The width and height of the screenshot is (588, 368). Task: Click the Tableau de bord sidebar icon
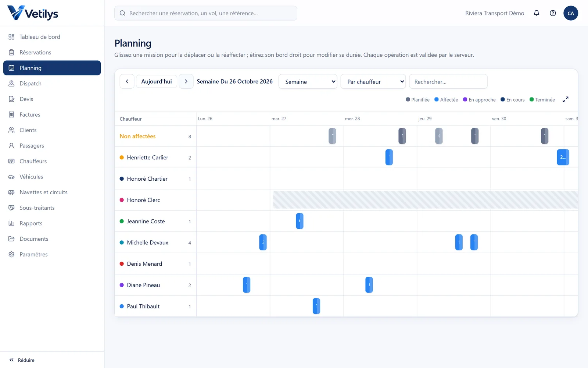[11, 37]
